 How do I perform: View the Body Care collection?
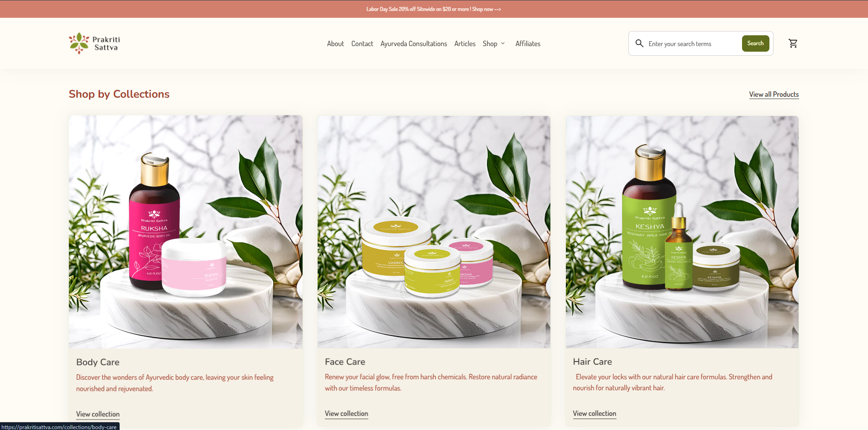97,414
